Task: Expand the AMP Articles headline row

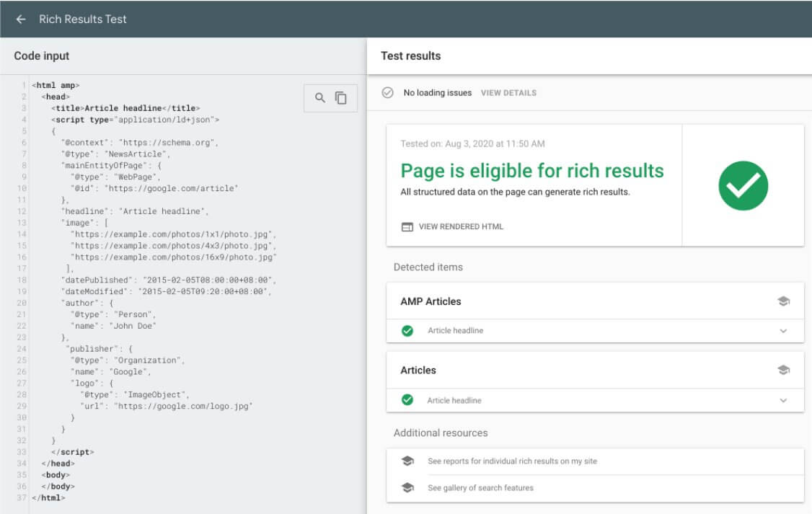Action: tap(783, 331)
